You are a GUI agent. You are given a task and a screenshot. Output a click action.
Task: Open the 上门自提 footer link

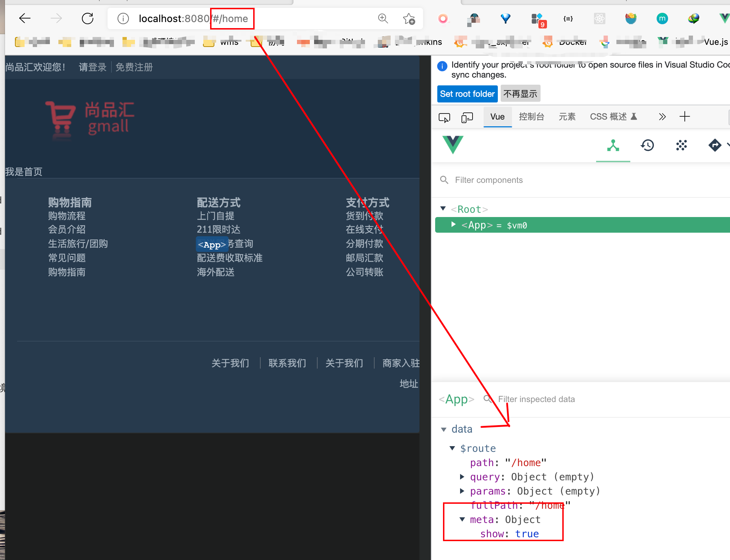216,216
